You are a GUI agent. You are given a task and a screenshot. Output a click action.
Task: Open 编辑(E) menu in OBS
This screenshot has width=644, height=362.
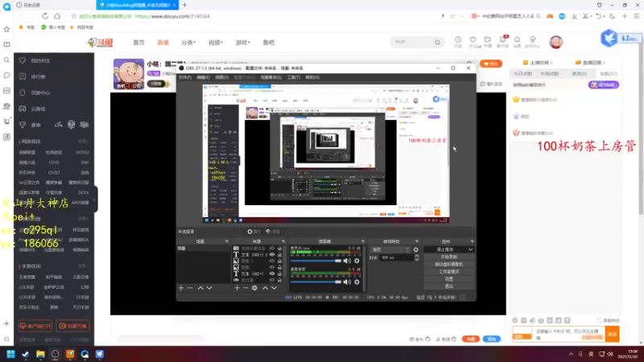[x=203, y=77]
